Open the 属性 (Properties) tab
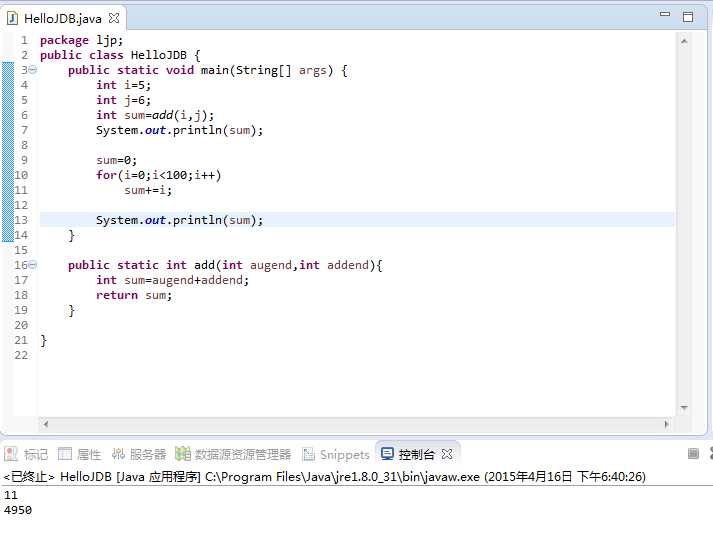713x552 pixels. [x=80, y=454]
